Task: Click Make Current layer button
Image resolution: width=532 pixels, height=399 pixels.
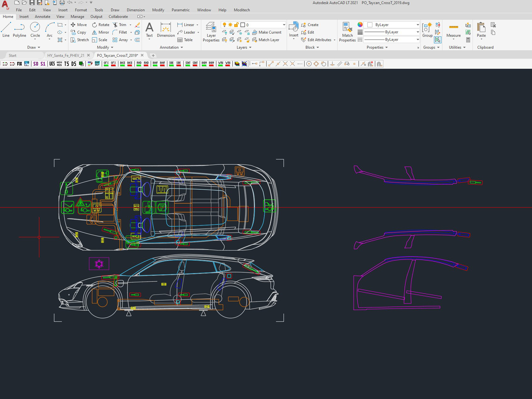Action: 267,32
